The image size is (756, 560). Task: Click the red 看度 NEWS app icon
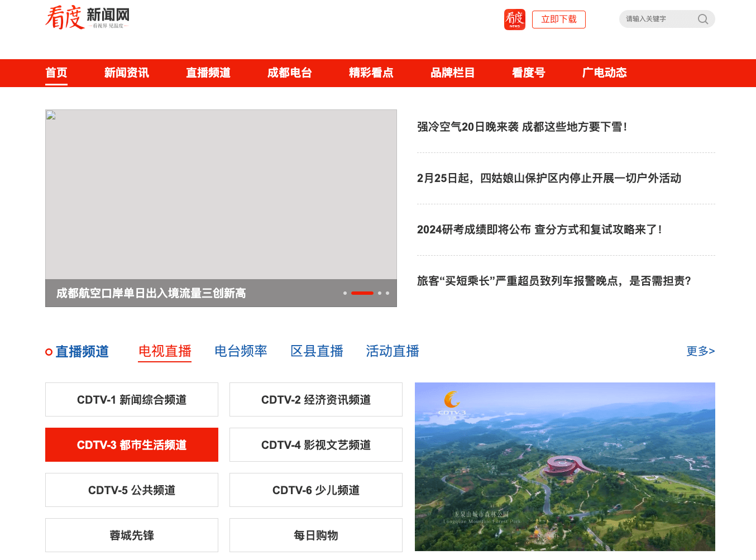tap(514, 20)
